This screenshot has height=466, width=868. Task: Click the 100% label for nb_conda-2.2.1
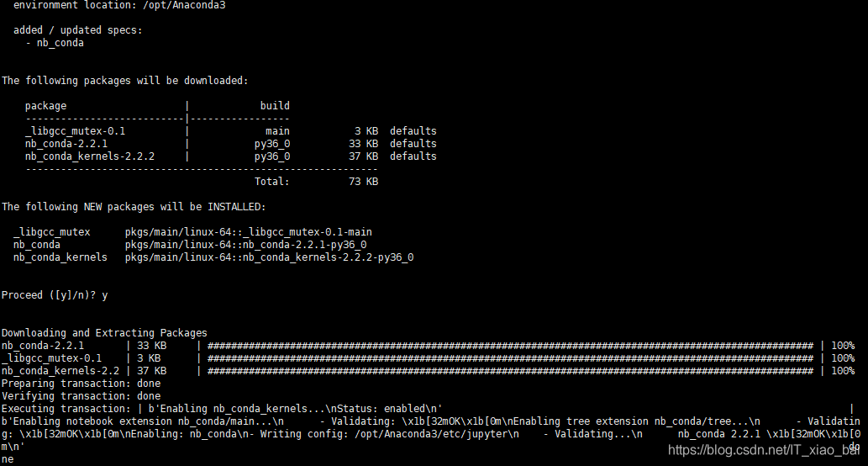(843, 346)
